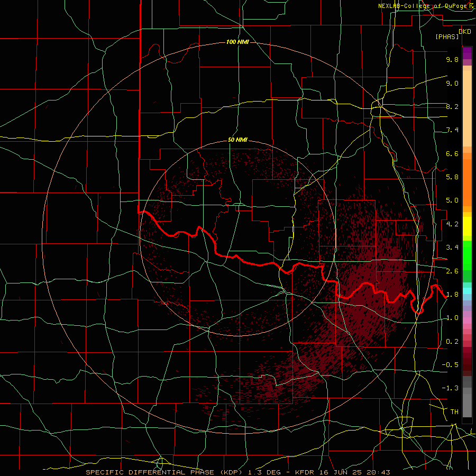The image size is (476, 476).
Task: Click the 100 NMI range ring label
Action: [237, 42]
